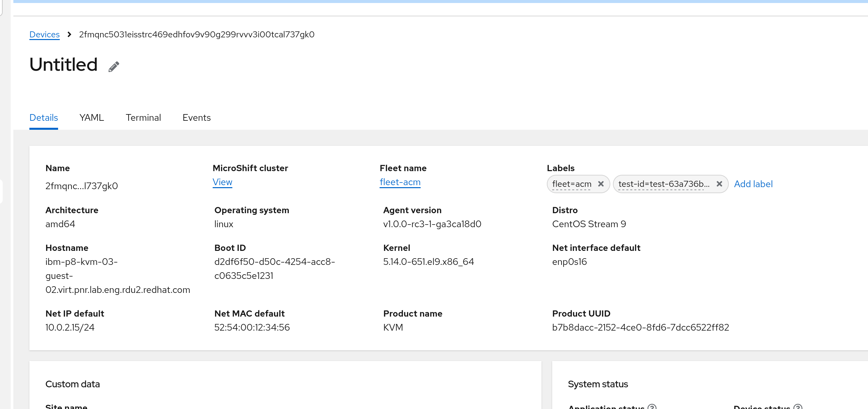Viewport: 868px width, 409px height.
Task: Click the Product UUID value
Action: pyautogui.click(x=640, y=327)
